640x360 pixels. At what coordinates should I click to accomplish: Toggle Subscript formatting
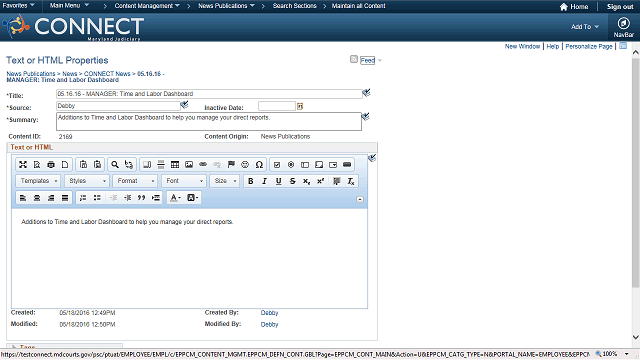click(306, 181)
